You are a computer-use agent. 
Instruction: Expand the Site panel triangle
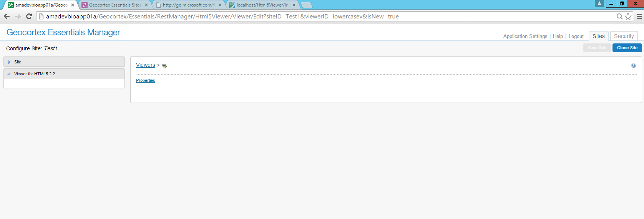click(9, 62)
